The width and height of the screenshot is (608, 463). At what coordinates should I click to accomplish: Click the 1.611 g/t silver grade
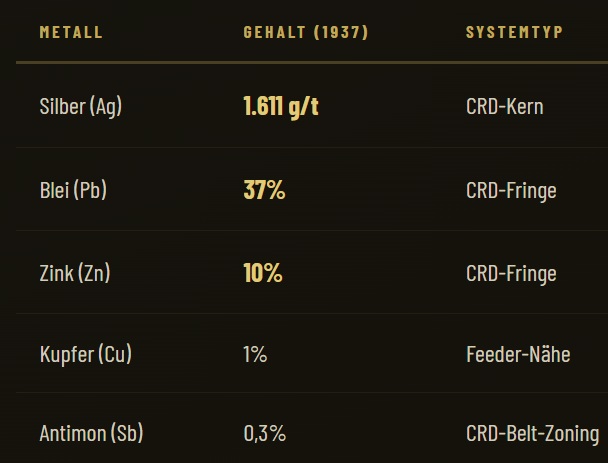click(x=281, y=106)
